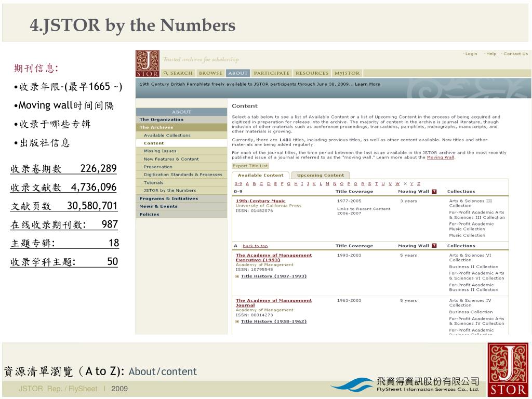Select the ABOUT menu tab
This screenshot has height=399, width=532.
point(238,73)
